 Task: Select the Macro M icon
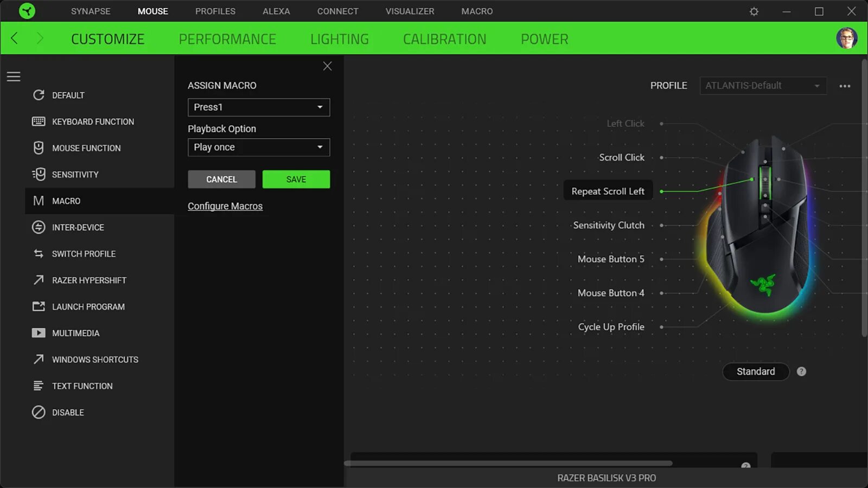tap(39, 201)
